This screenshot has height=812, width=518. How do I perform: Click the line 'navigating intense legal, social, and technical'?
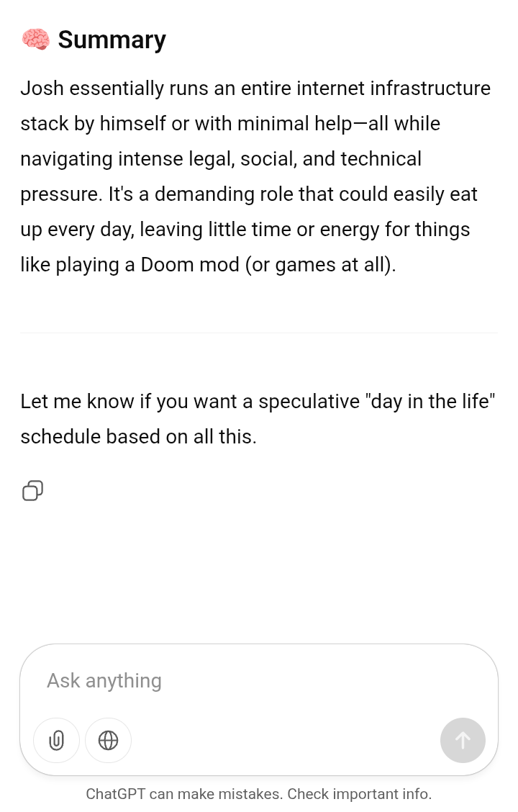221,159
